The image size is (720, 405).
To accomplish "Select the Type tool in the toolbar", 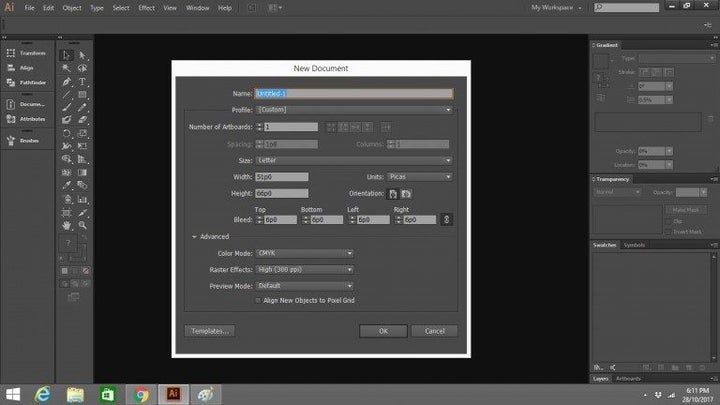I will 83,82.
